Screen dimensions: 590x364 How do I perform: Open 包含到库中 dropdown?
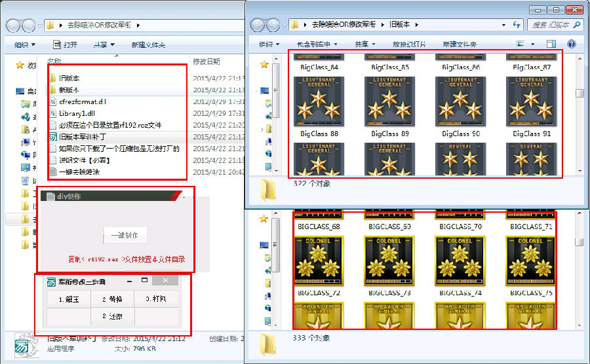(317, 45)
